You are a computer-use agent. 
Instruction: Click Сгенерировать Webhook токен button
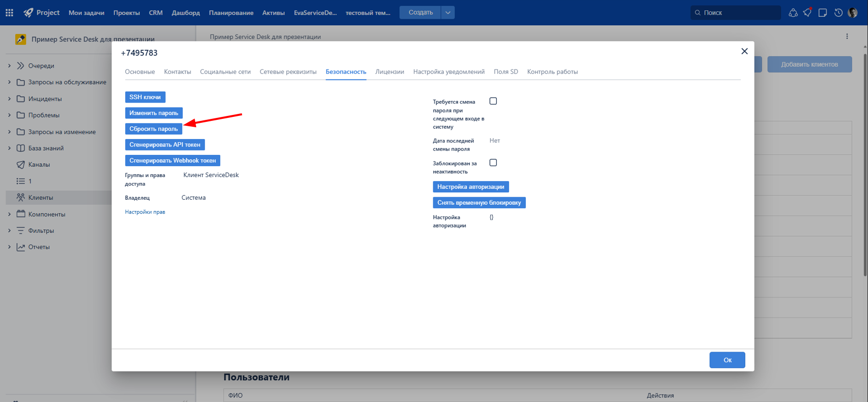click(x=173, y=160)
